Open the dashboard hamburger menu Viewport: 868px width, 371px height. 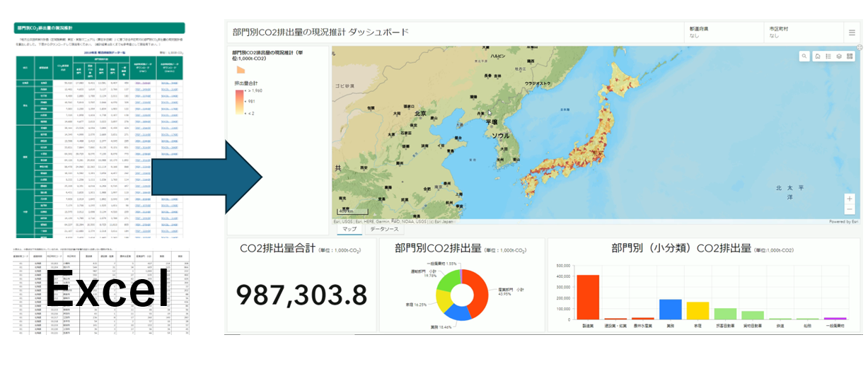(852, 33)
